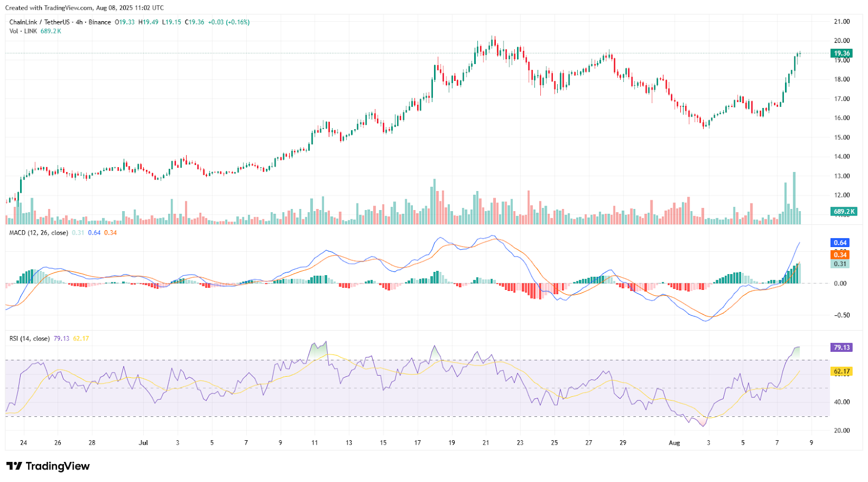Click the 28 date label on time axis

pyautogui.click(x=92, y=443)
